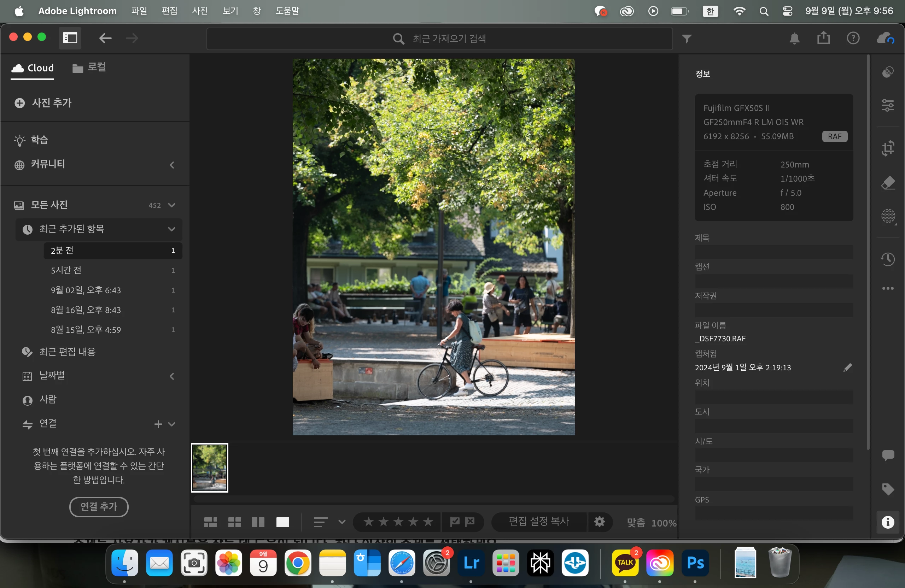Open the Masking tool
The height and width of the screenshot is (588, 905).
click(x=888, y=216)
